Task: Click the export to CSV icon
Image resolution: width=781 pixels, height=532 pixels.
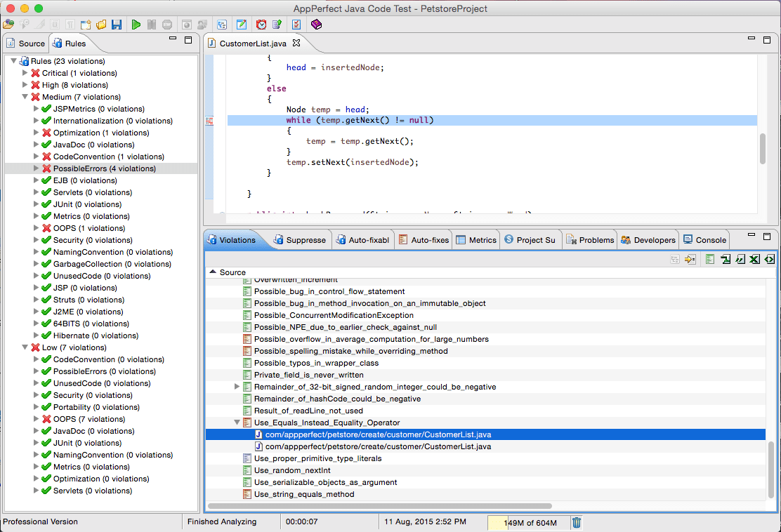Action: [741, 259]
